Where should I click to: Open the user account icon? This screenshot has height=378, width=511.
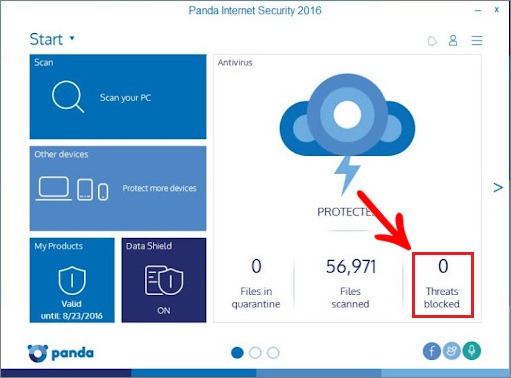pos(453,40)
